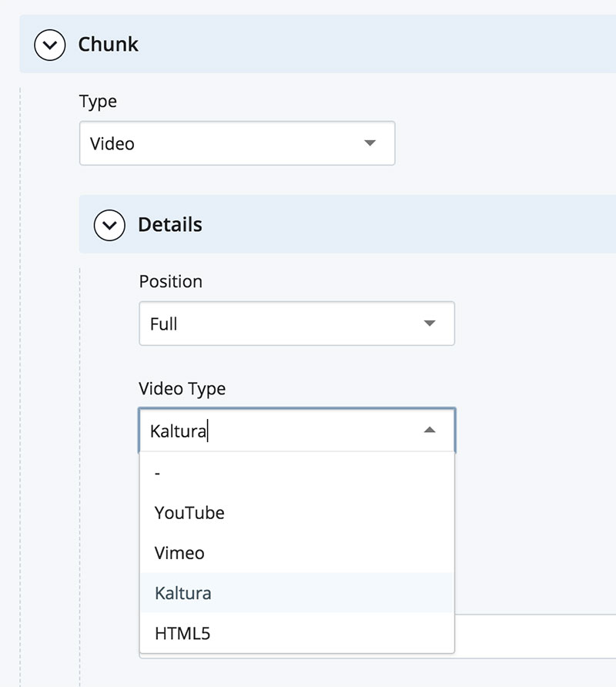Click the Details section heading
The image size is (616, 687).
coord(170,224)
